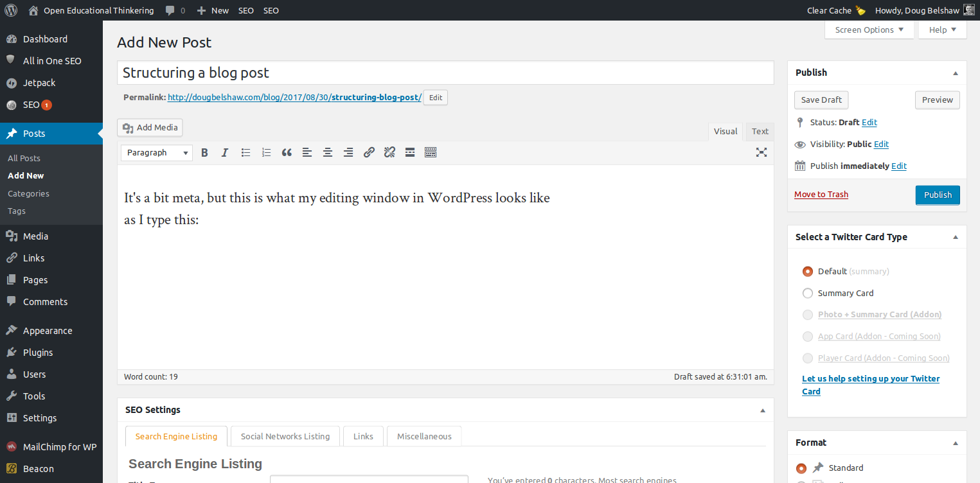The width and height of the screenshot is (980, 483).
Task: Collapse the Publish panel
Action: click(x=956, y=72)
